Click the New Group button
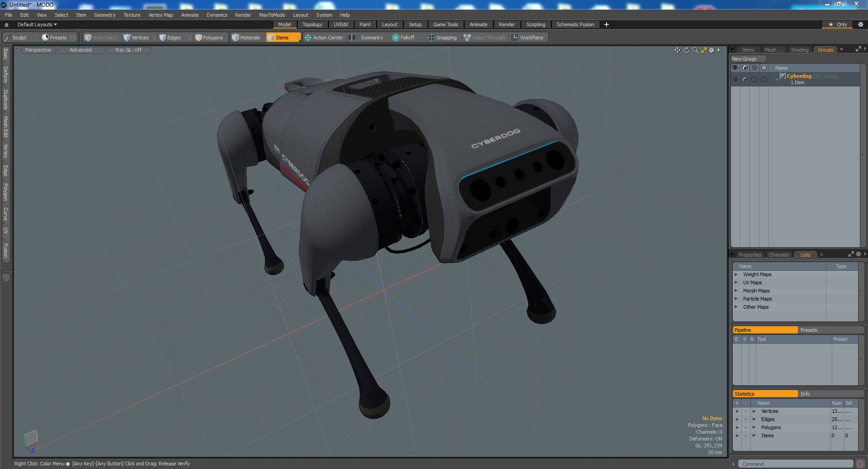 (748, 59)
